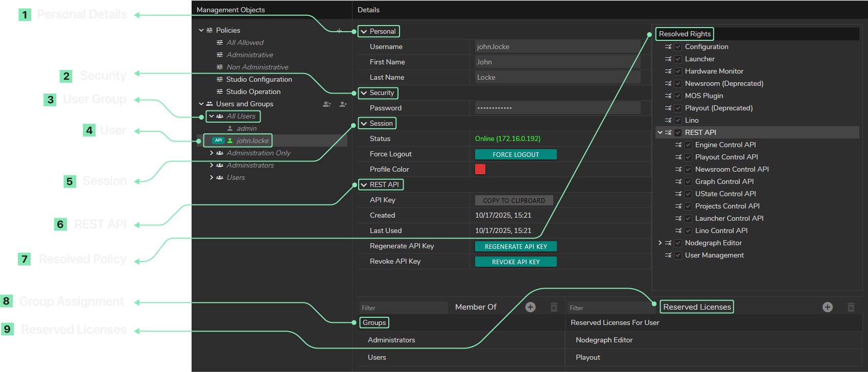Click the trash icon in Reserved Licenses header
The height and width of the screenshot is (372, 868).
tap(851, 307)
